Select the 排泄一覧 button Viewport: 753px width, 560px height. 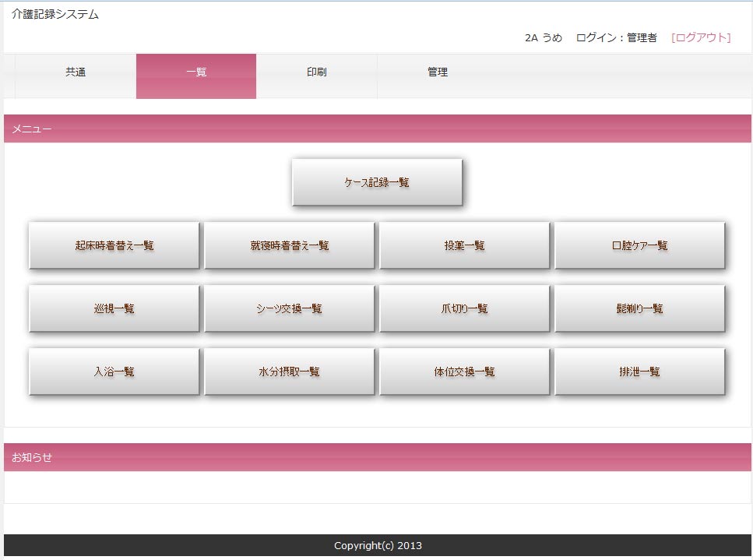(x=640, y=372)
